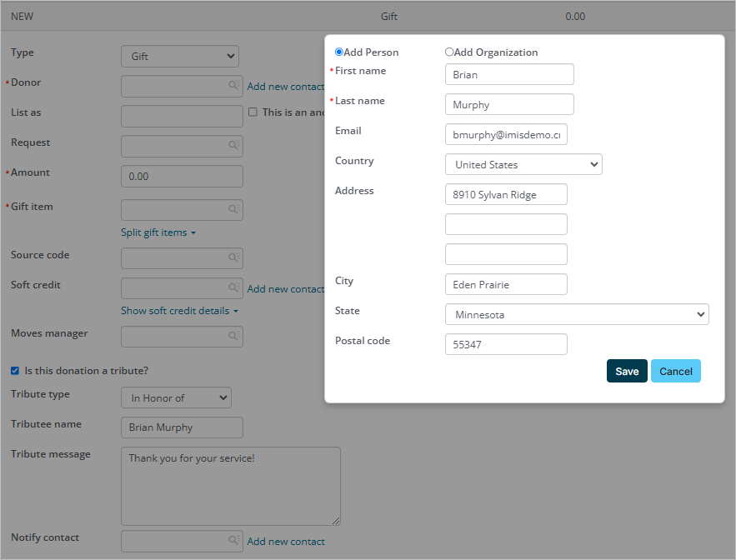
Task: Grab Tribute message resize handle
Action: pyautogui.click(x=336, y=521)
